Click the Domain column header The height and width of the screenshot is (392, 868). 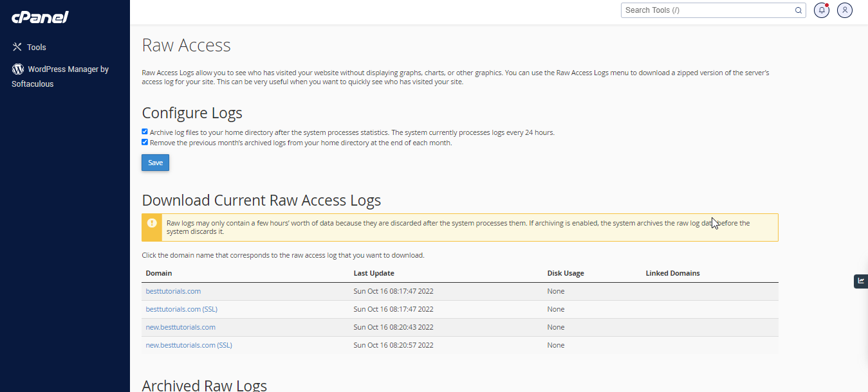[159, 273]
